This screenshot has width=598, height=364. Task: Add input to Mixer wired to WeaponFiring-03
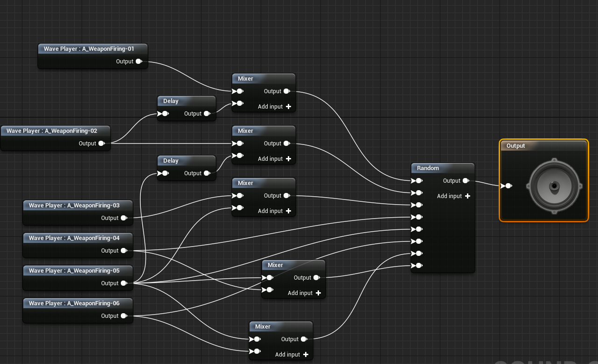click(x=274, y=211)
